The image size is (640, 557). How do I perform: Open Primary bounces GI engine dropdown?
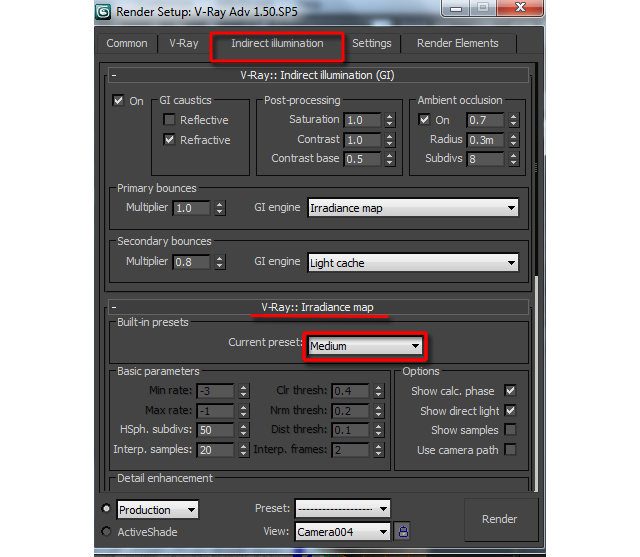[413, 208]
